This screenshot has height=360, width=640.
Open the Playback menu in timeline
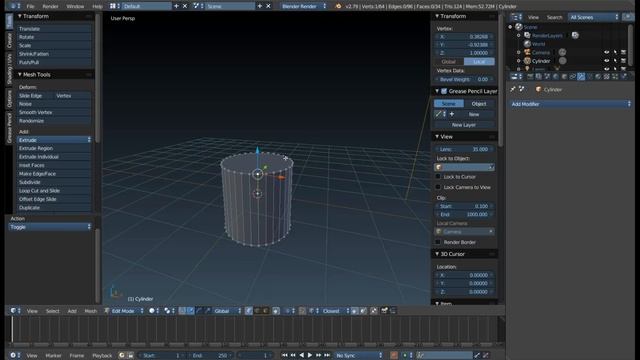coord(102,355)
